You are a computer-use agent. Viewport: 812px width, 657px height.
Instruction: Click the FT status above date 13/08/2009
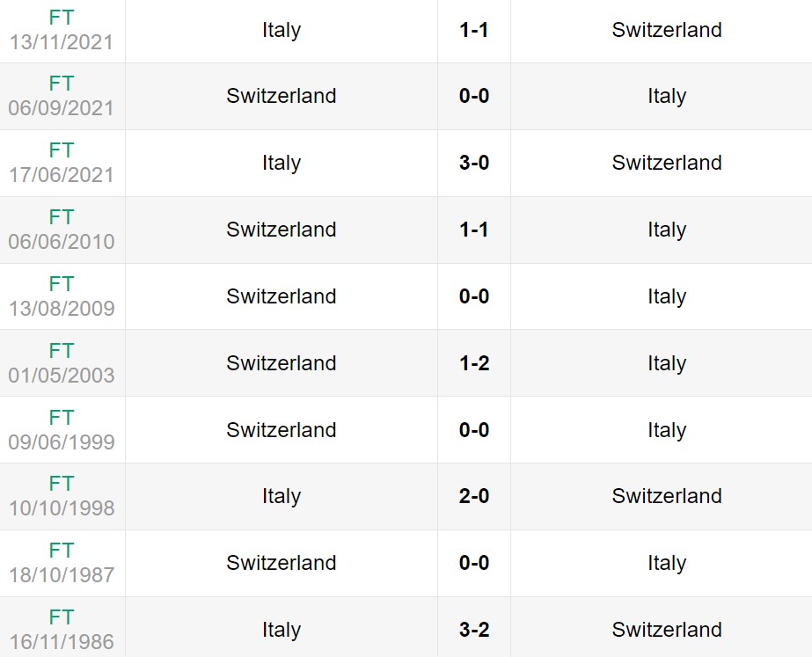62,284
